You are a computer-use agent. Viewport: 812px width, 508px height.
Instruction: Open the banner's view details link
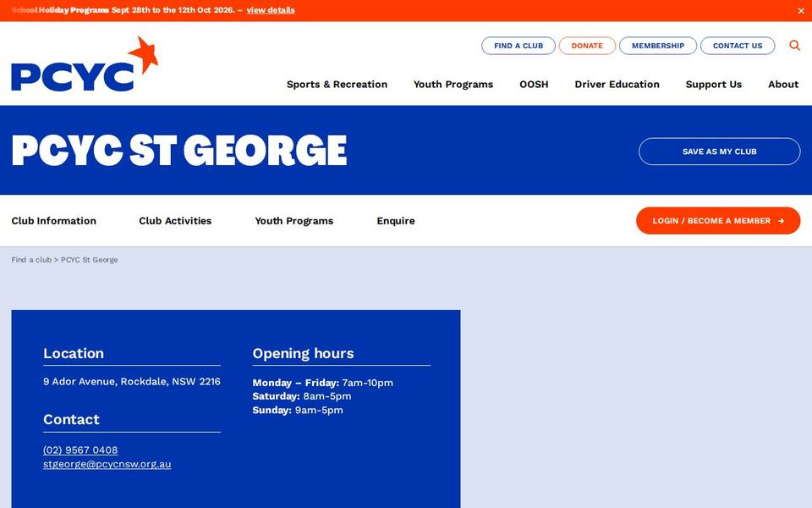(271, 10)
